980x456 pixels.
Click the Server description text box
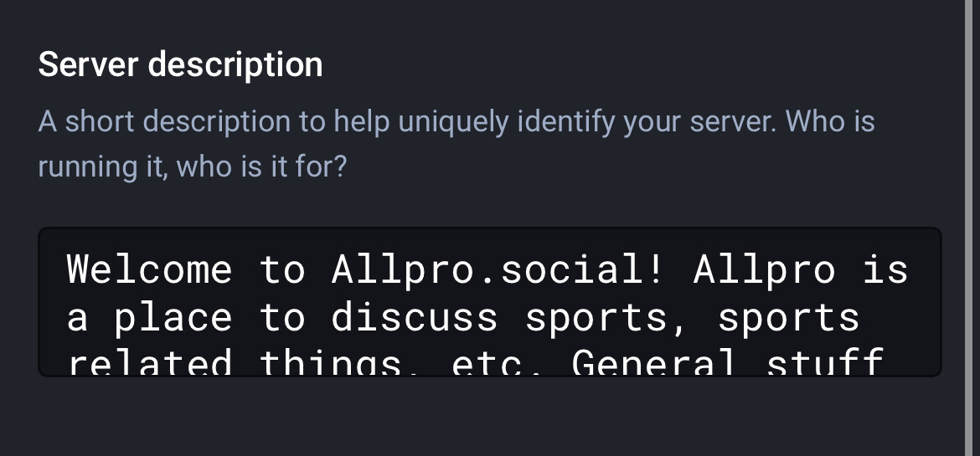coord(489,301)
